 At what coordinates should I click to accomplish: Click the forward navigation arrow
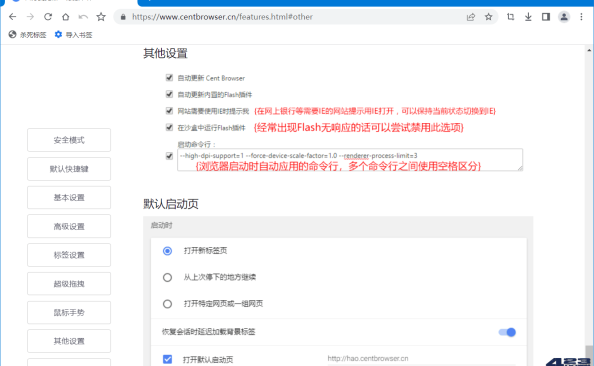30,17
